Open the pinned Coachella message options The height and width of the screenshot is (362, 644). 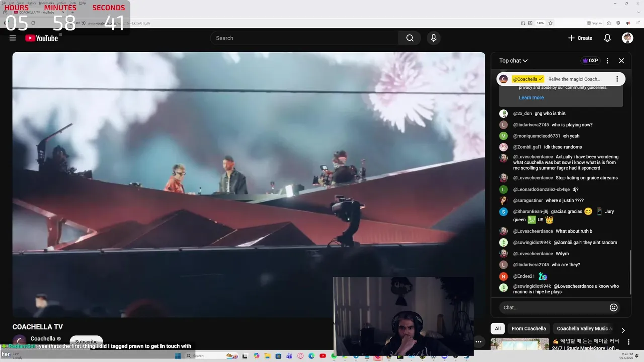[x=617, y=79]
